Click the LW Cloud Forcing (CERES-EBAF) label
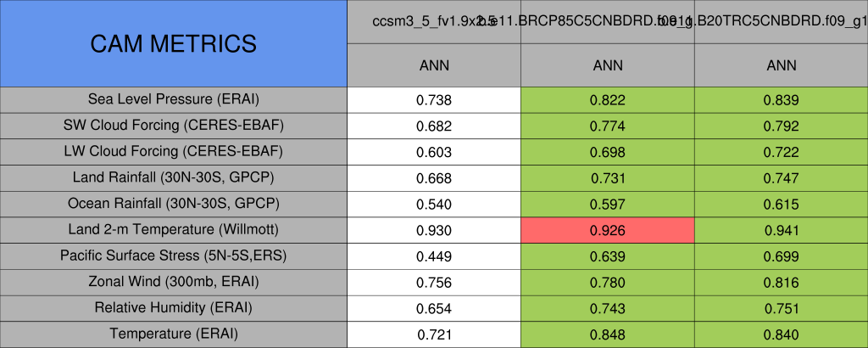This screenshot has height=348, width=868. coord(173,152)
